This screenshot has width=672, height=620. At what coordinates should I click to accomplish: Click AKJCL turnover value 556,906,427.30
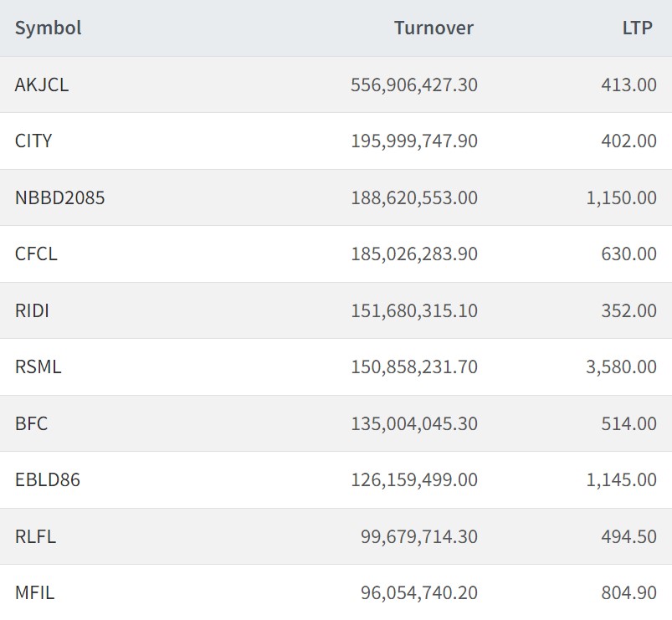pyautogui.click(x=414, y=85)
